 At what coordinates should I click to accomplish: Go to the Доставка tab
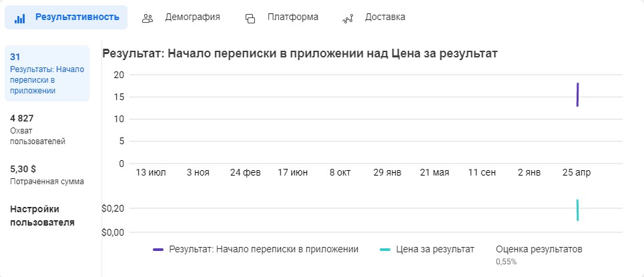(x=374, y=17)
